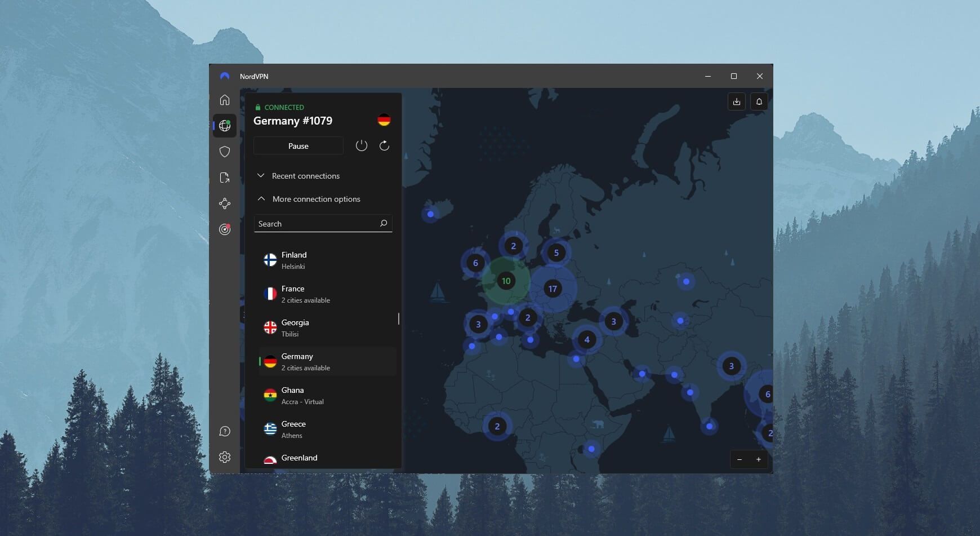Image resolution: width=980 pixels, height=536 pixels.
Task: Open the settings gear icon
Action: pyautogui.click(x=225, y=457)
